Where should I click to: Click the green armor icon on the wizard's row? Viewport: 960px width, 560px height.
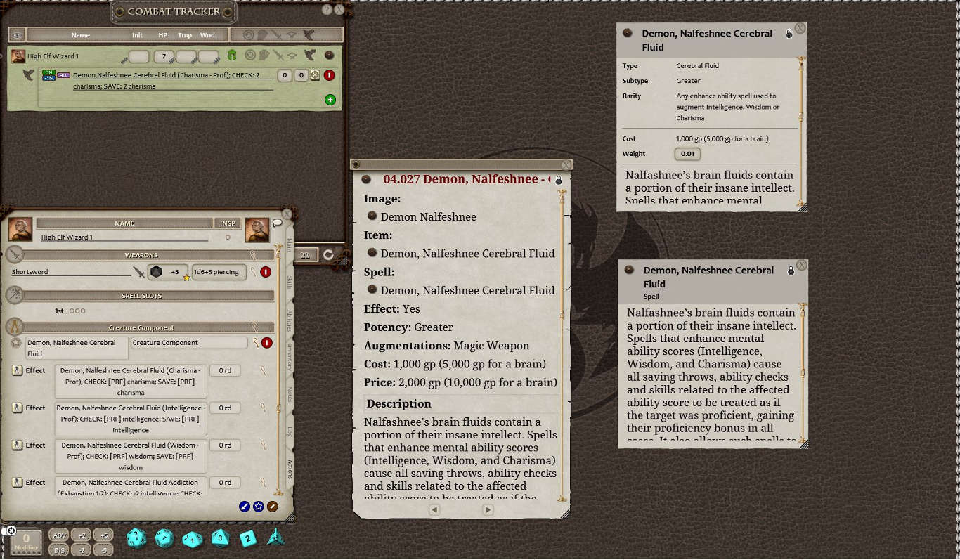[233, 56]
